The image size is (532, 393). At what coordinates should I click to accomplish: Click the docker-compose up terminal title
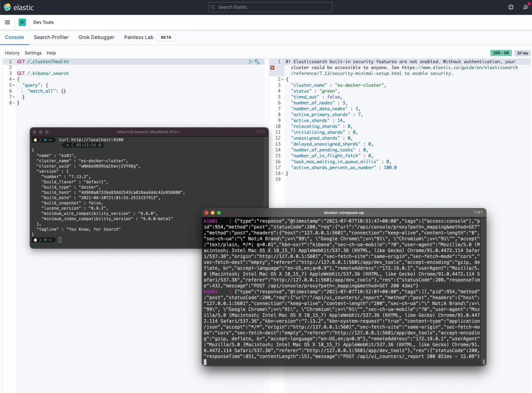pos(344,212)
